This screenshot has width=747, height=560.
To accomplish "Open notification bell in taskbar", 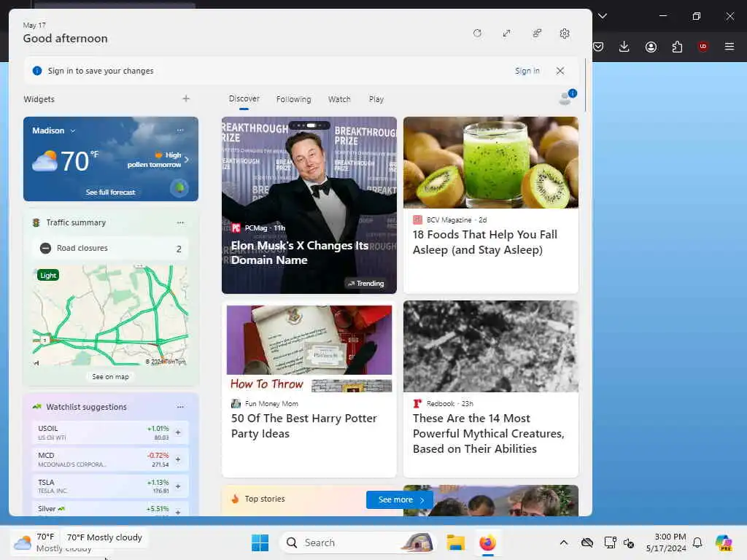I will coord(697,542).
